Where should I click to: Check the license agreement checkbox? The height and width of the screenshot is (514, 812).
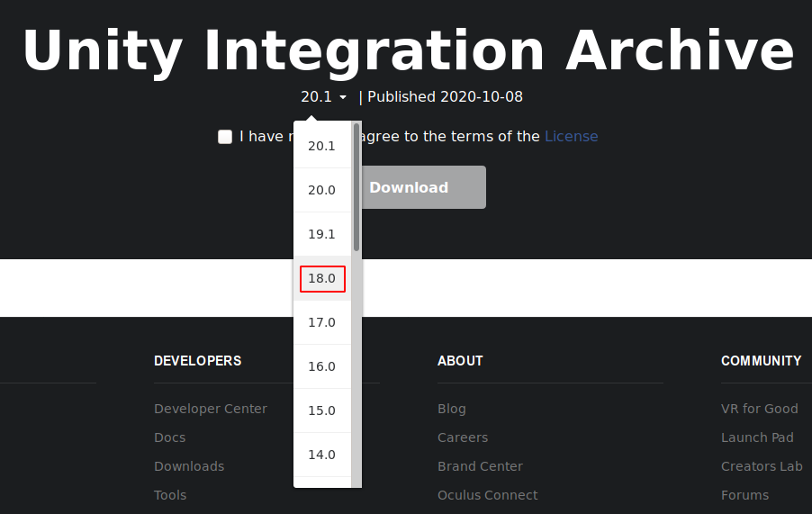(x=225, y=137)
